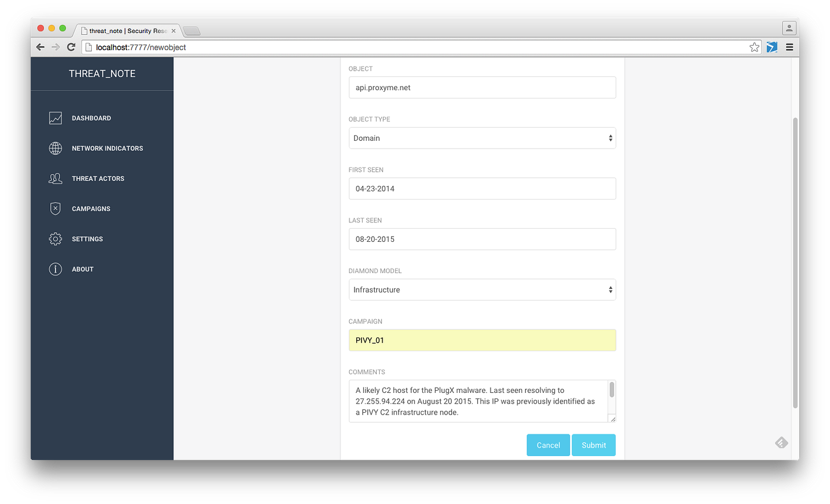
Task: Click the Campaigns shield icon
Action: [x=55, y=209]
